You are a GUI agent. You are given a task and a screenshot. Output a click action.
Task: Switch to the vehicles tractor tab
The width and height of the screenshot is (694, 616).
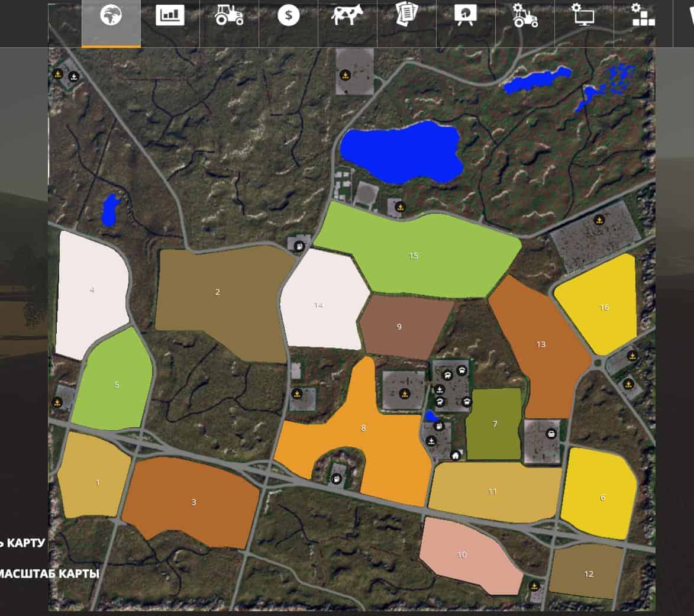click(229, 16)
